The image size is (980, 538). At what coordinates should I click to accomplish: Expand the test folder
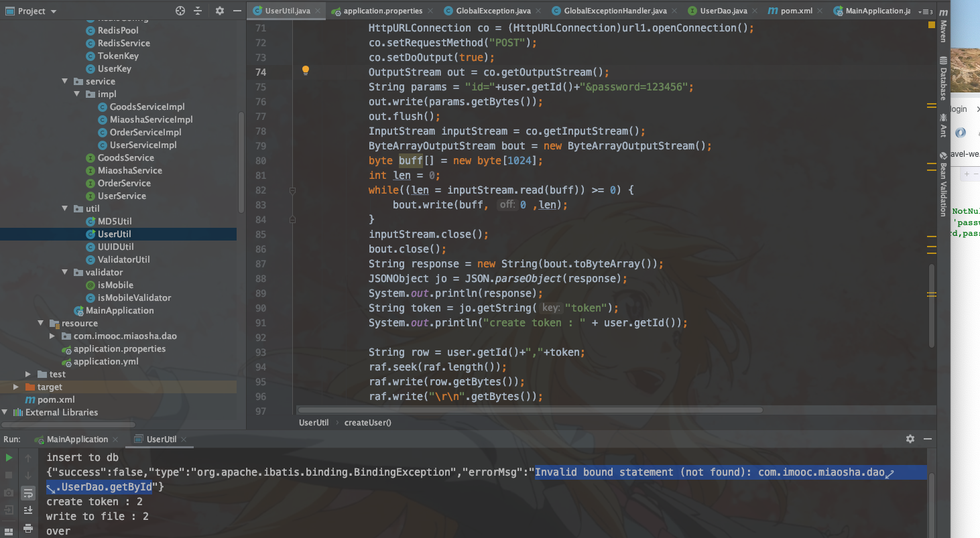pos(28,374)
